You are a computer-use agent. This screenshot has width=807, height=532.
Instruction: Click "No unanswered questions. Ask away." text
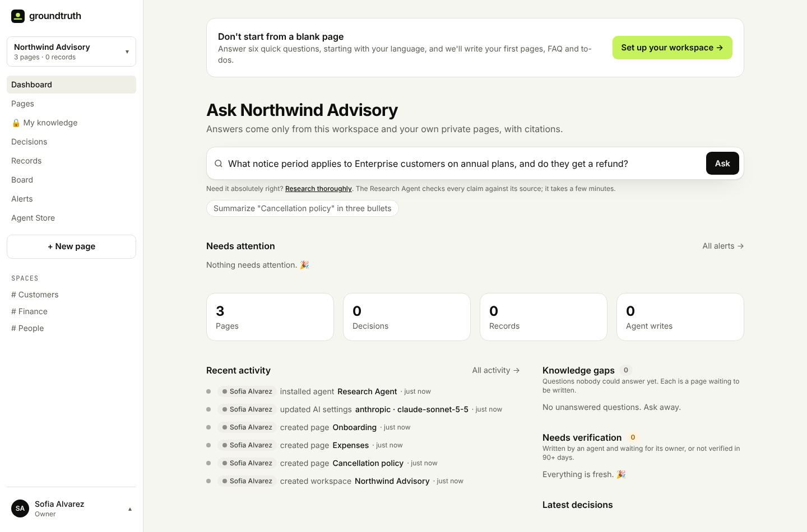point(611,407)
